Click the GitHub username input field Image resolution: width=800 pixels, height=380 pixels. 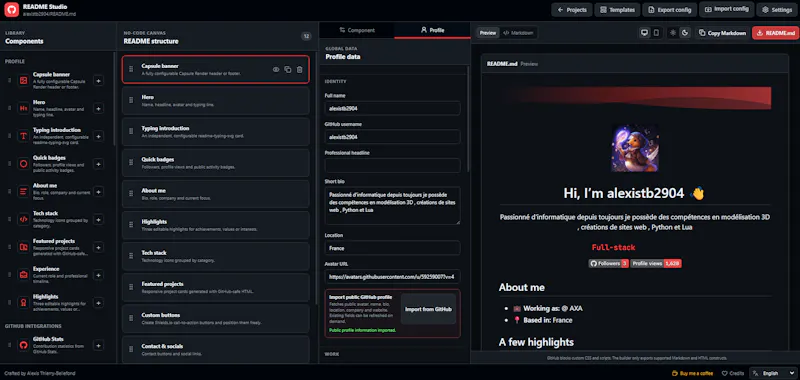[x=392, y=137]
